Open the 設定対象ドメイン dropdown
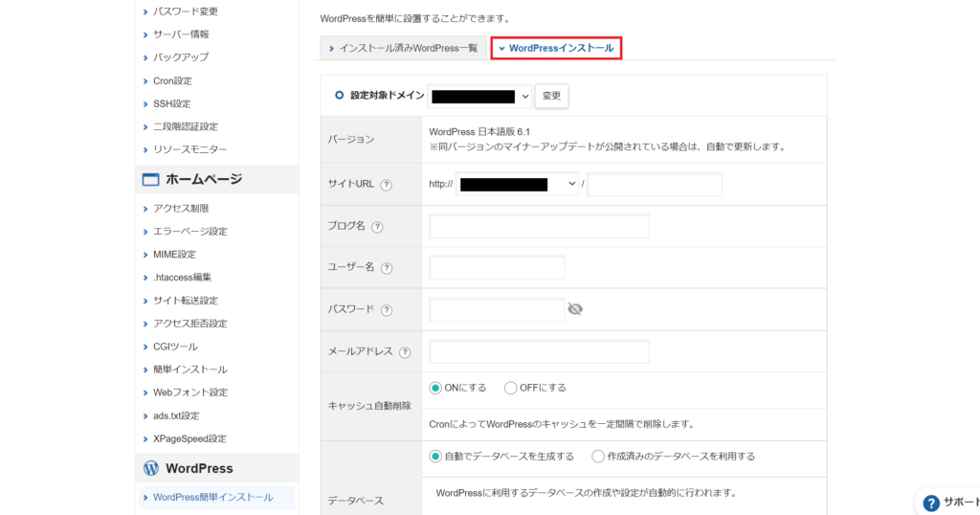980x515 pixels. tap(479, 97)
